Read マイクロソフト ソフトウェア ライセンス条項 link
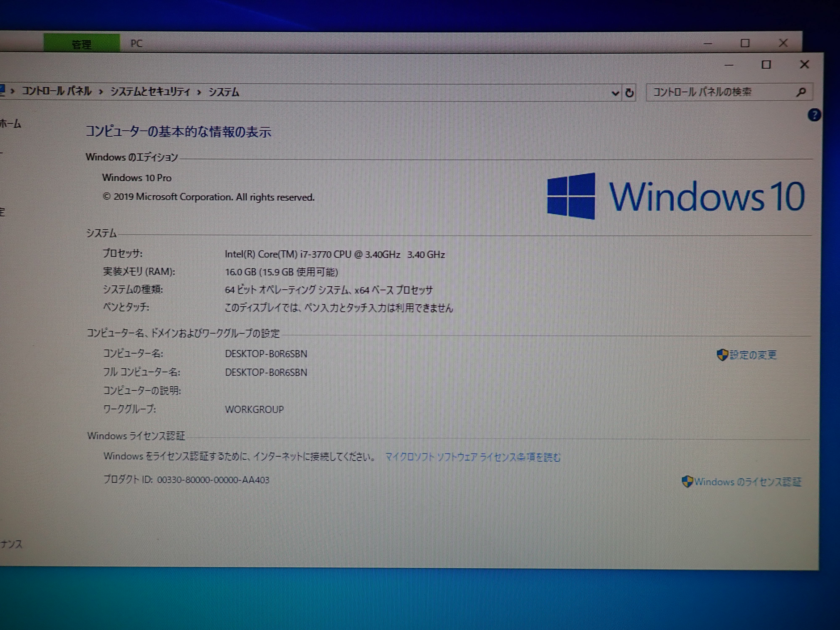The height and width of the screenshot is (630, 840). pos(473,457)
